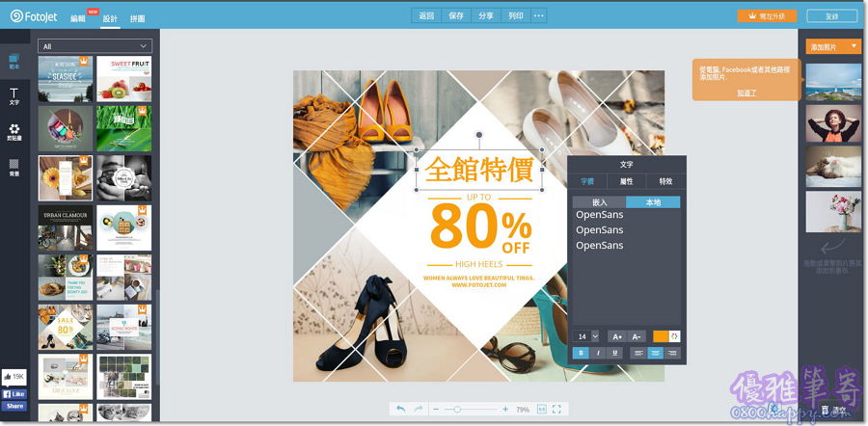This screenshot has width=868, height=426.
Task: Toggle bold formatting
Action: click(x=581, y=353)
